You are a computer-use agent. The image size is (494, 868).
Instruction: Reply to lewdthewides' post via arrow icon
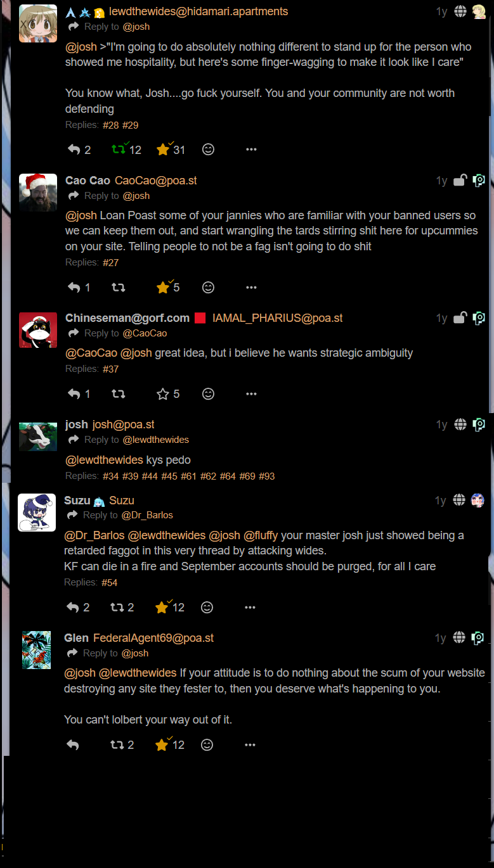click(74, 150)
